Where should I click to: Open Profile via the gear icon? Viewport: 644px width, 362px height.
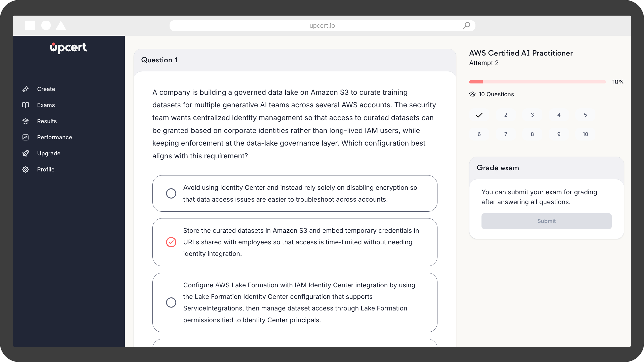pos(26,169)
